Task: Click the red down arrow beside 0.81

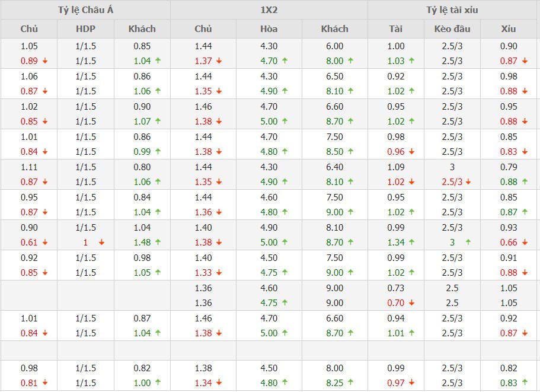Action: click(45, 383)
